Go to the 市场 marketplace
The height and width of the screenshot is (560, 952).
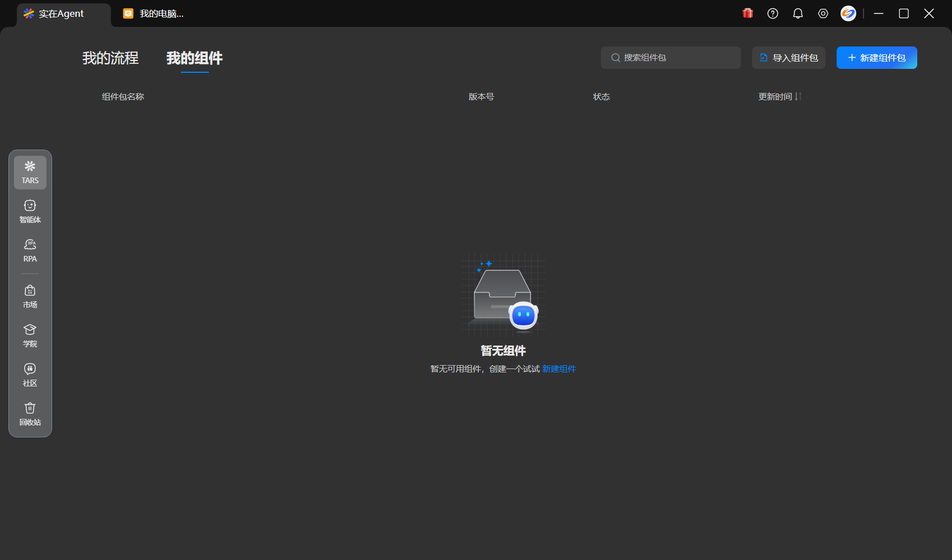click(x=30, y=296)
